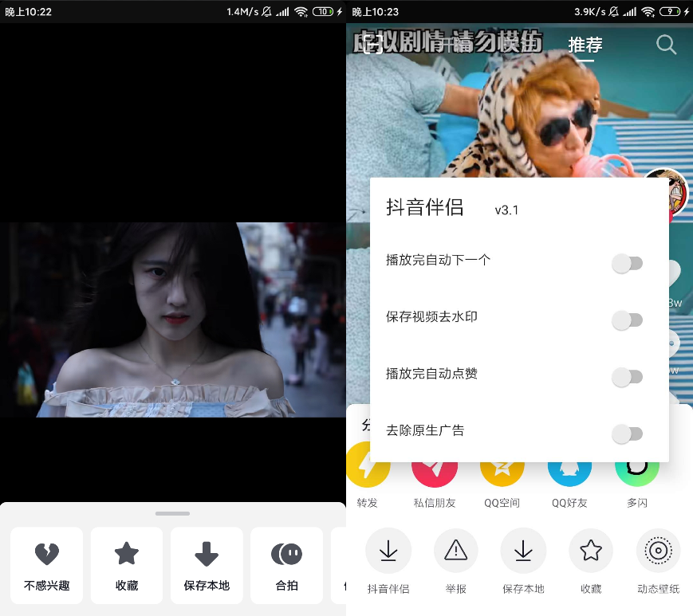Share video to 多闪
The image size is (693, 616).
[636, 470]
